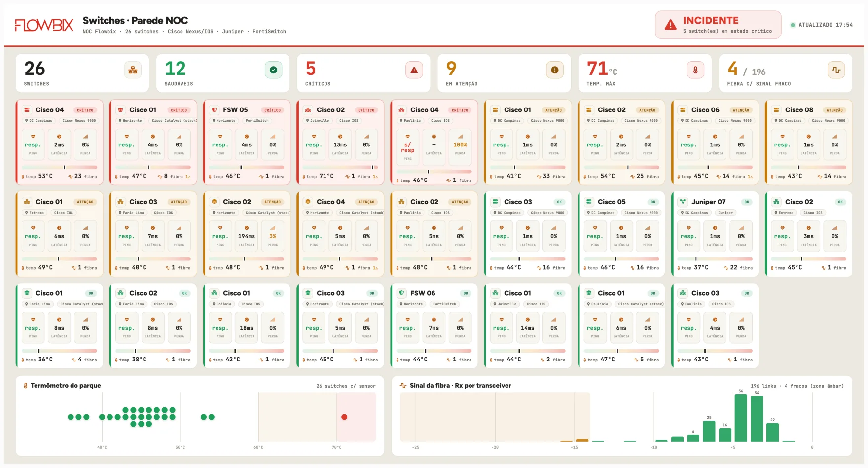Click the red alert icon in Críticos tile
This screenshot has width=868, height=468.
(414, 70)
